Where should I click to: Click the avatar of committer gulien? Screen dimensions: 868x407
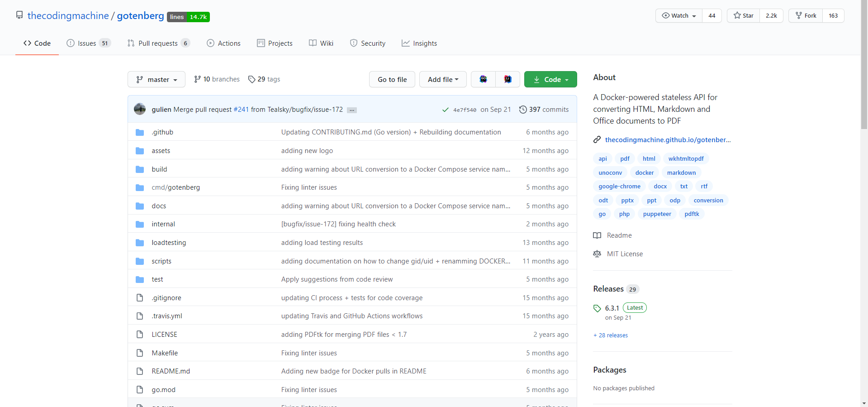(x=140, y=109)
